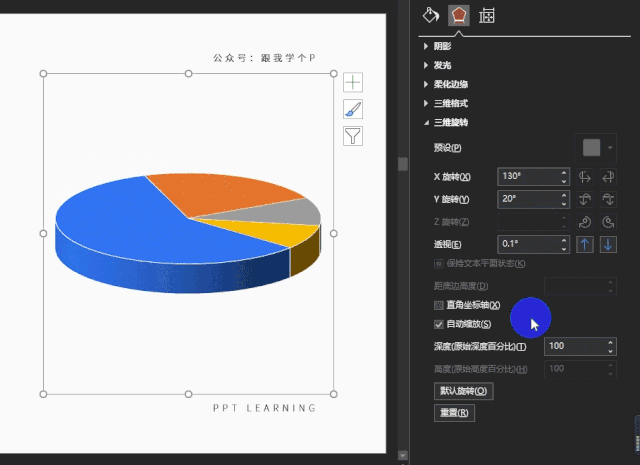This screenshot has width=640, height=465.
Task: Click the scrollbar down arrow at bottom
Action: click(403, 455)
